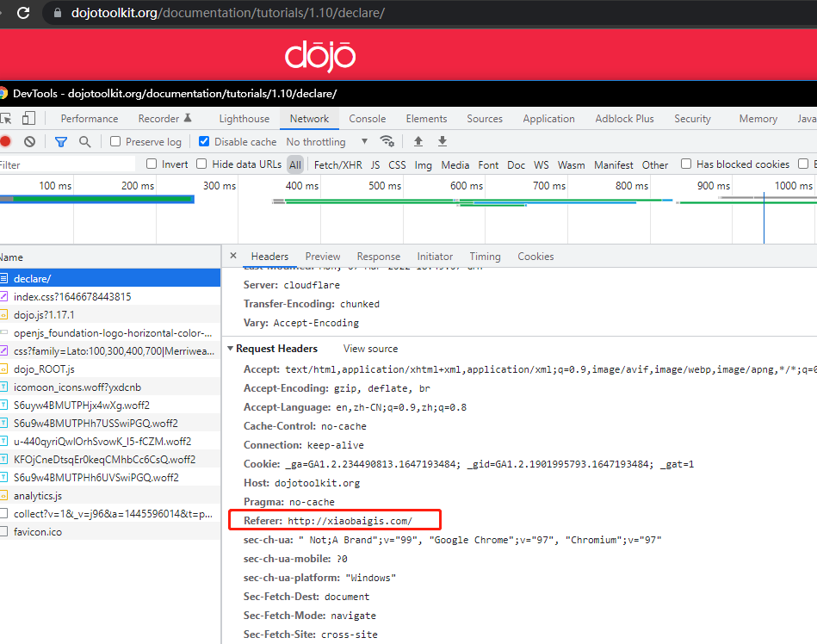
Task: Stop recording the network log
Action: [6, 141]
